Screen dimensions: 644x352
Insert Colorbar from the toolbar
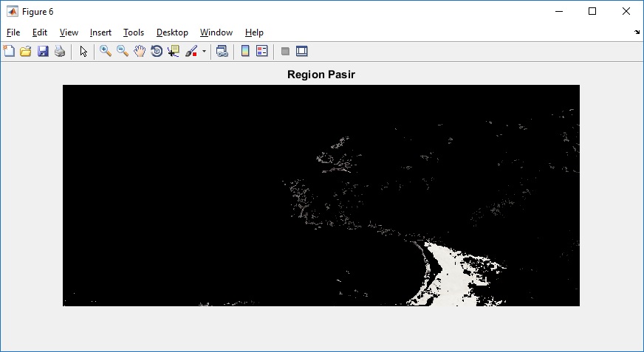(x=245, y=52)
